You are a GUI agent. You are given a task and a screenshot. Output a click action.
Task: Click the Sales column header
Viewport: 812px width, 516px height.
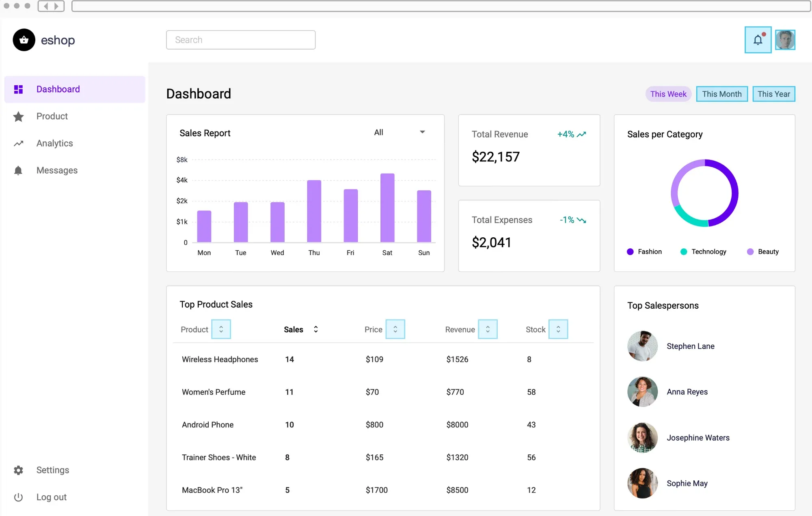point(294,329)
